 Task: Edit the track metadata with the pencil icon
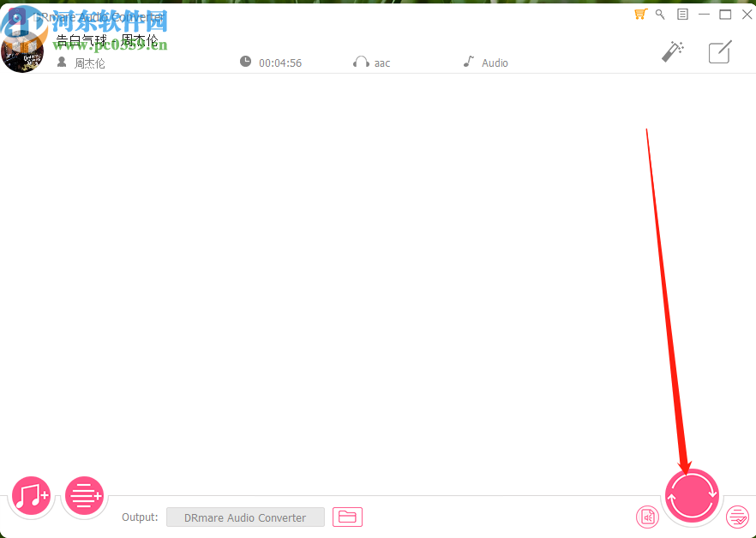(719, 51)
